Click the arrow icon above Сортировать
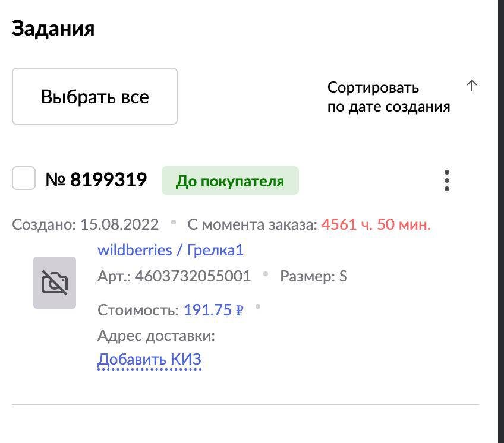504x443 pixels. [472, 86]
